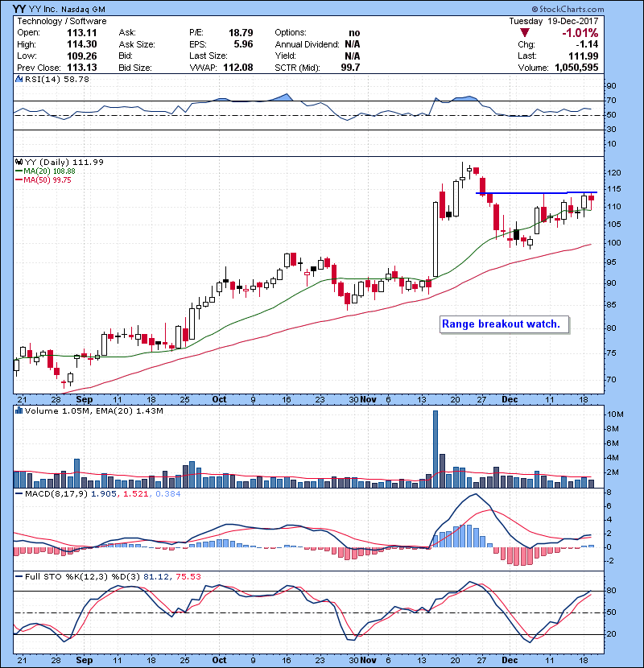The height and width of the screenshot is (668, 644).
Task: Select the Low value 109.26
Action: [x=82, y=56]
